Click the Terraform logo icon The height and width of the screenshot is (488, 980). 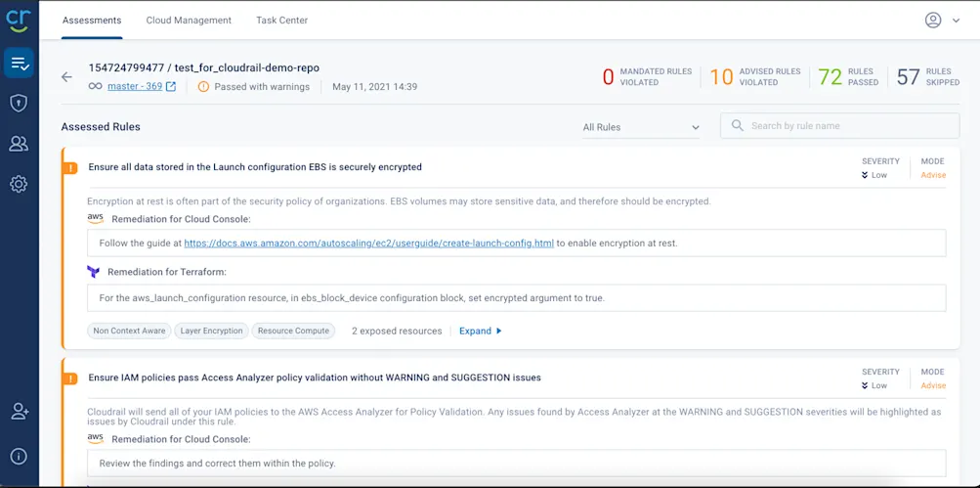(x=94, y=272)
